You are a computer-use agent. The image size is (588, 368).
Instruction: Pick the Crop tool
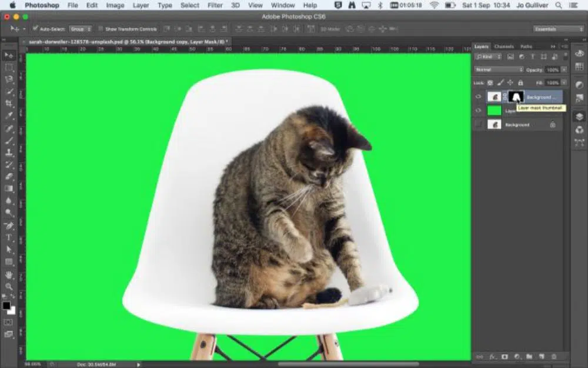point(9,104)
